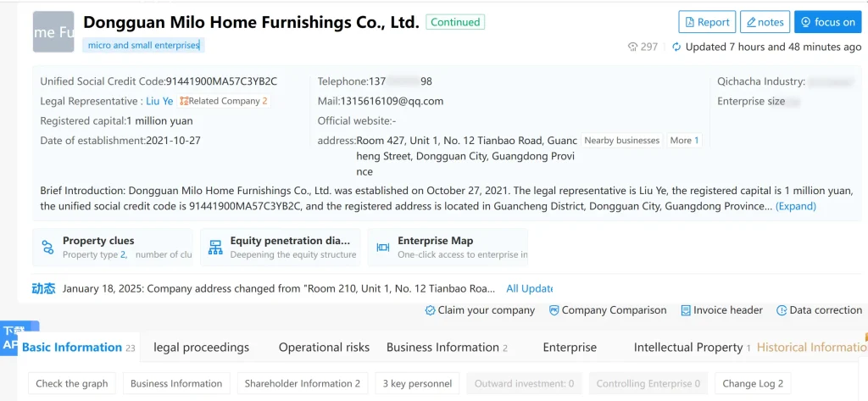Click the refresh update icon

click(676, 47)
